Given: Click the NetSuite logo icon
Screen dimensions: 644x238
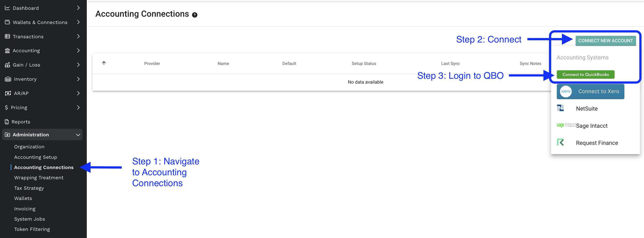Looking at the screenshot, I should point(560,108).
